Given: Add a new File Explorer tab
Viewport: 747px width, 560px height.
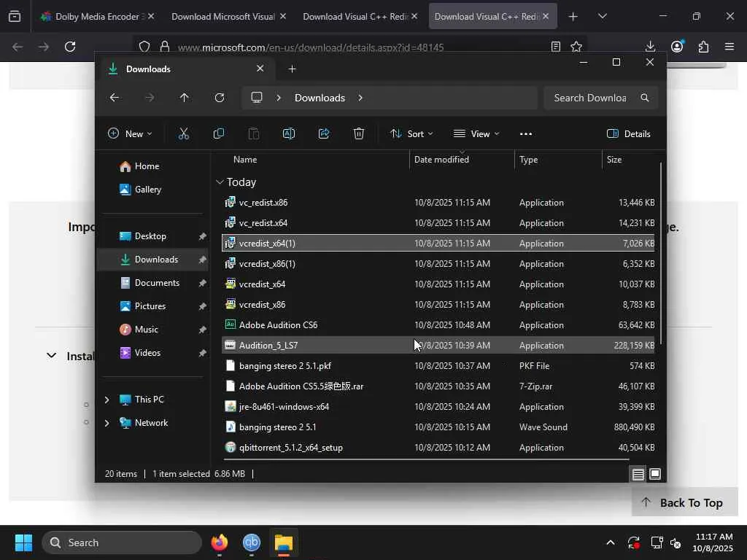Looking at the screenshot, I should 292,69.
